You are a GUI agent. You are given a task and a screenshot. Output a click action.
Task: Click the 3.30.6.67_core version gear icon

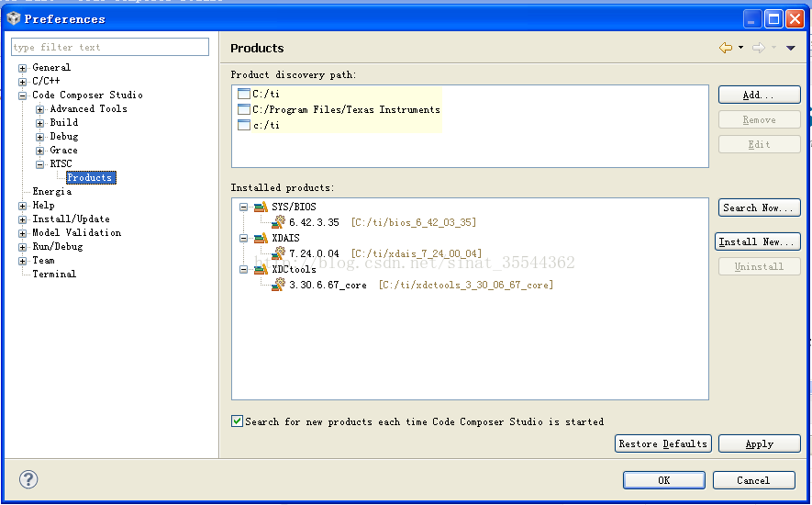[278, 284]
